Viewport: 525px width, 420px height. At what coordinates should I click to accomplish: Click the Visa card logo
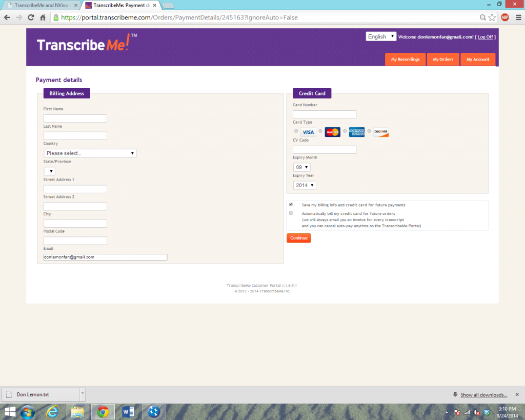pyautogui.click(x=308, y=132)
